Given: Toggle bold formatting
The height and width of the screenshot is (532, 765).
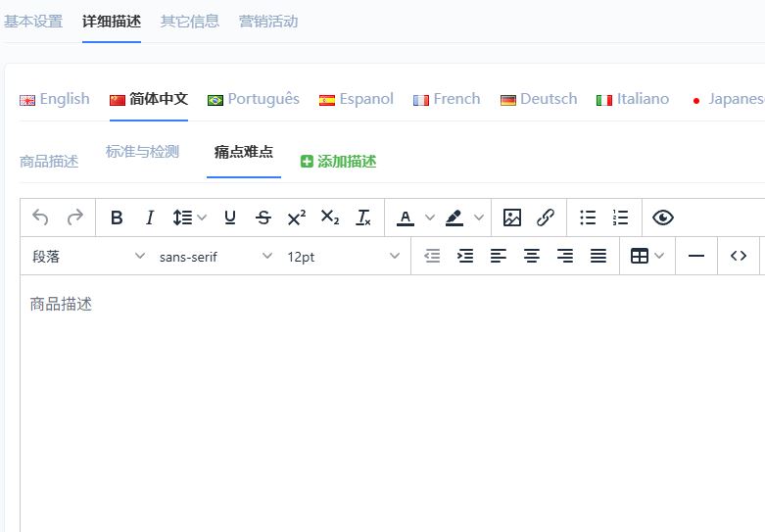Looking at the screenshot, I should pyautogui.click(x=117, y=218).
